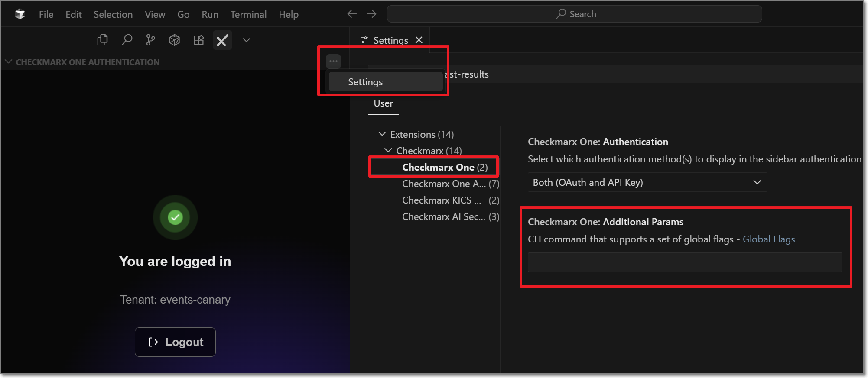The width and height of the screenshot is (868, 378).
Task: Open the Search view magnifier icon
Action: coord(127,40)
